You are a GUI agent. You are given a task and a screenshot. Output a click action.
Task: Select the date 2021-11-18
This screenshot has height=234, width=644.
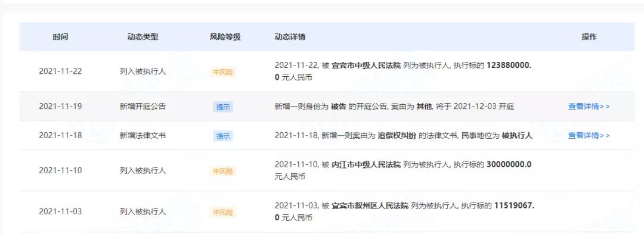(x=60, y=136)
